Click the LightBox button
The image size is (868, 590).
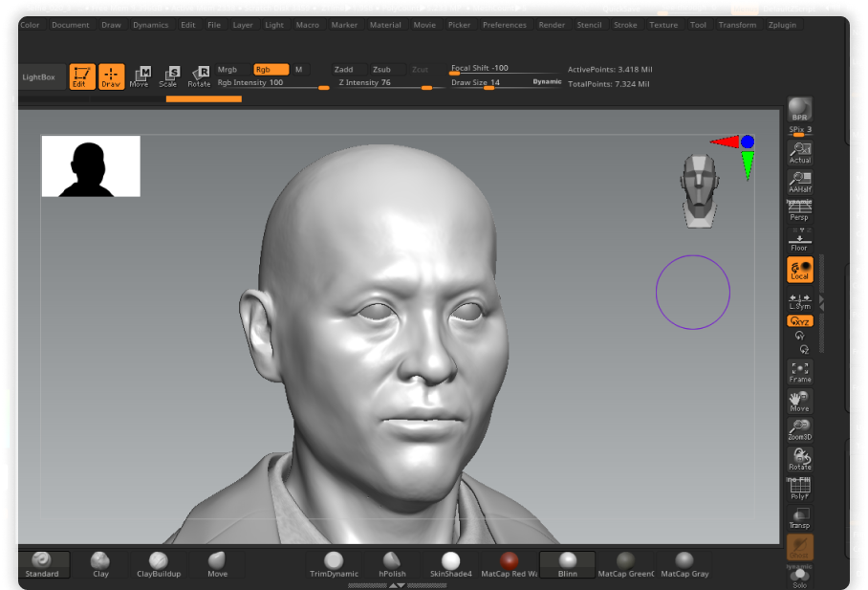[39, 76]
